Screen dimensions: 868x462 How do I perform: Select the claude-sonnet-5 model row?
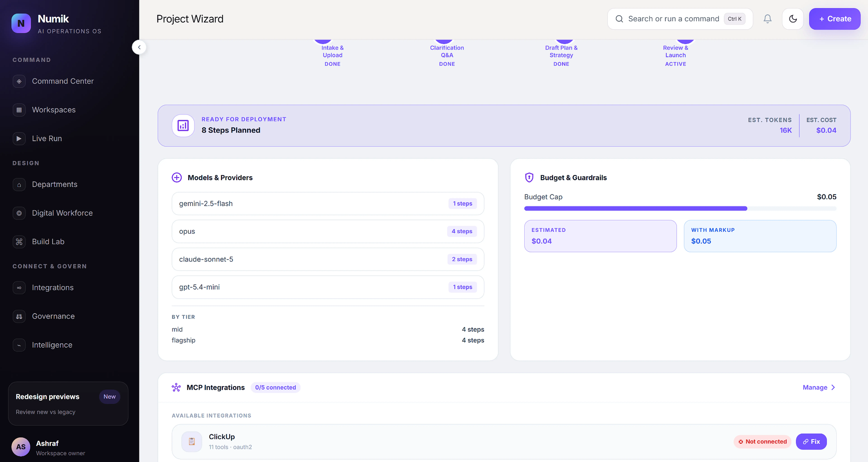pos(328,259)
